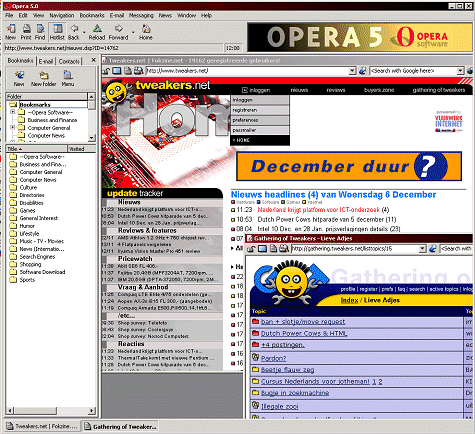Click the Opera 5 banner advertisement
The width and height of the screenshot is (475, 434).
[360, 37]
